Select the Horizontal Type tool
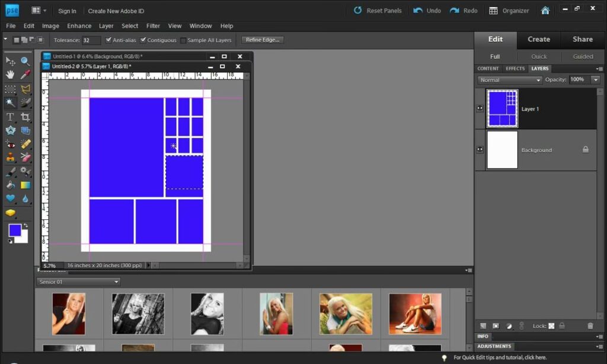This screenshot has width=607, height=364. (10, 117)
